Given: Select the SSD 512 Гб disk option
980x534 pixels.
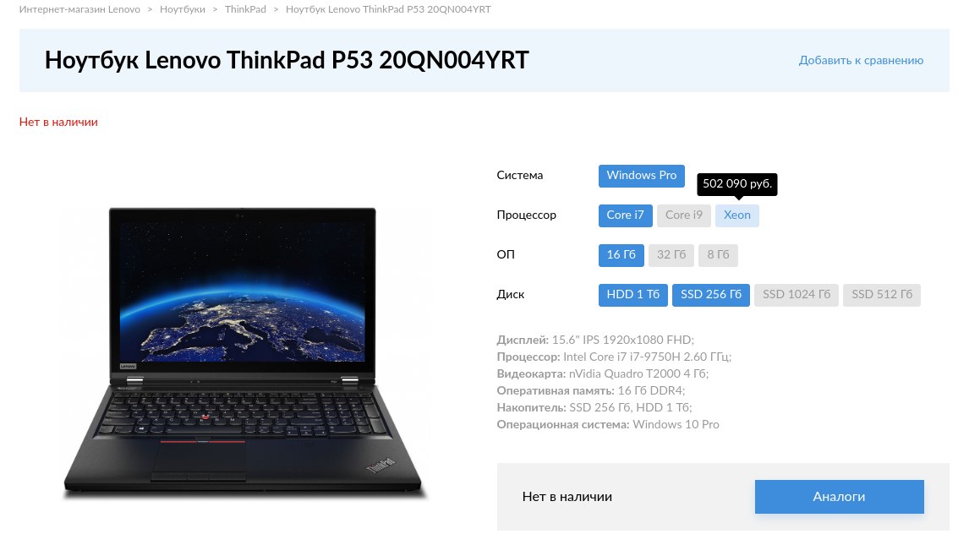Looking at the screenshot, I should click(x=882, y=295).
